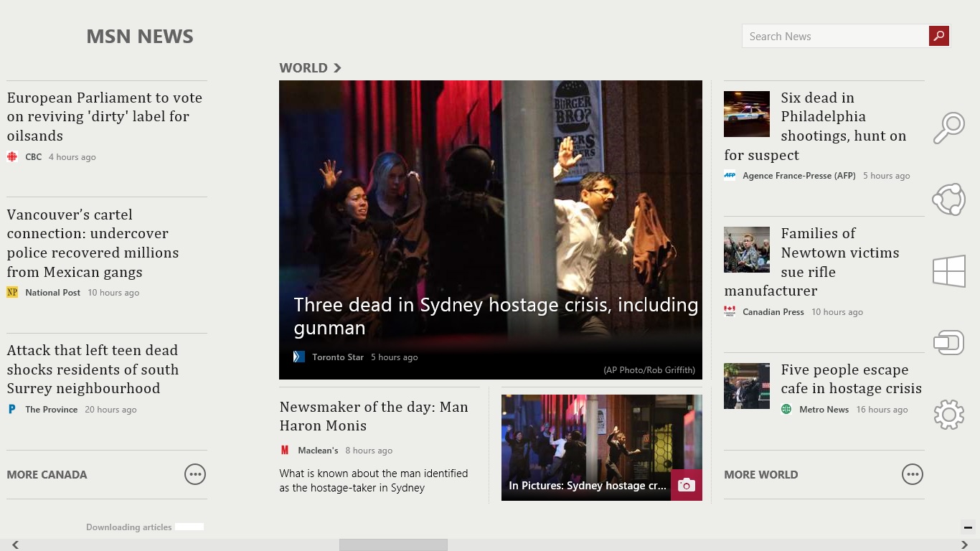Click 'Metro News' source name

click(824, 409)
